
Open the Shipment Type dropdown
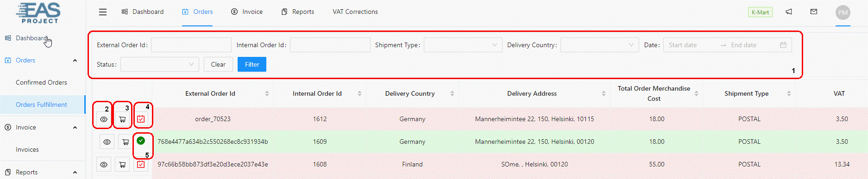pyautogui.click(x=463, y=45)
